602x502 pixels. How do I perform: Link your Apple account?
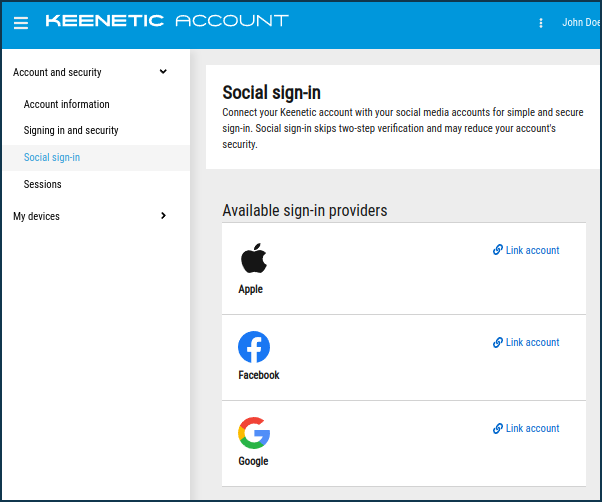532,250
